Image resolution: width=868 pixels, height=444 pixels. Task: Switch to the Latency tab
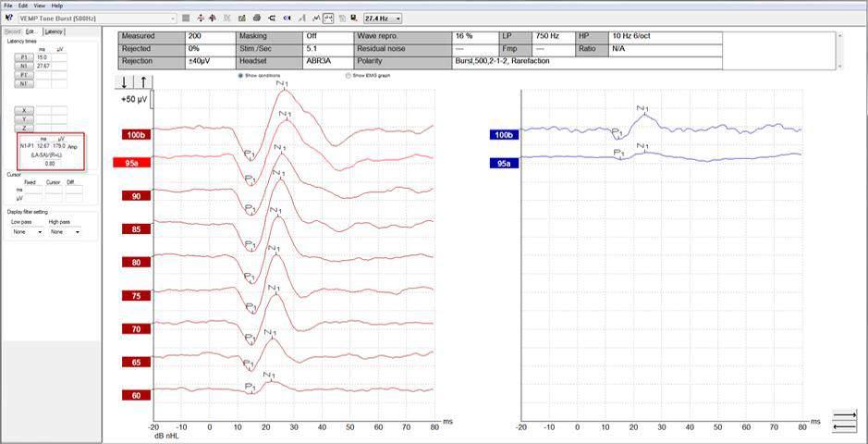[x=55, y=32]
